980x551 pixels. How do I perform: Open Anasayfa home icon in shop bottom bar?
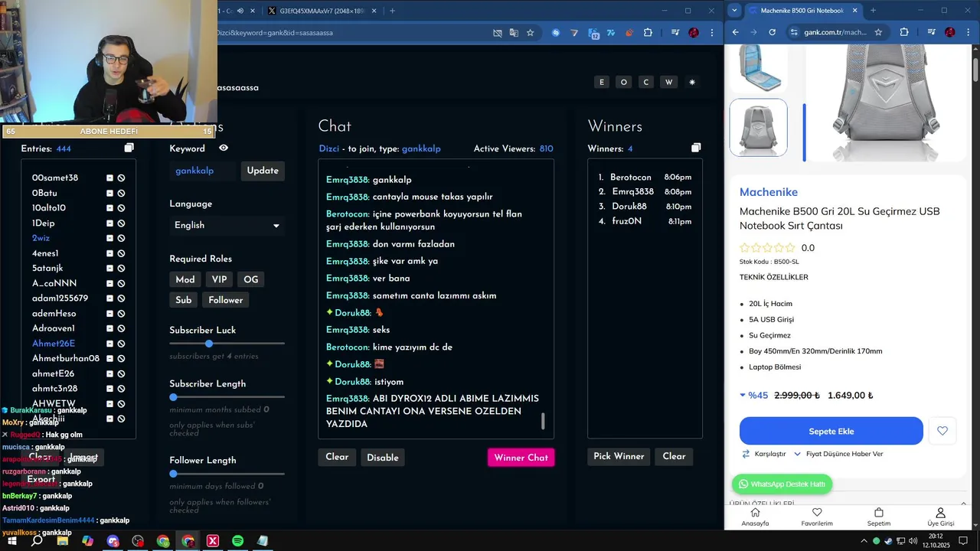(755, 517)
